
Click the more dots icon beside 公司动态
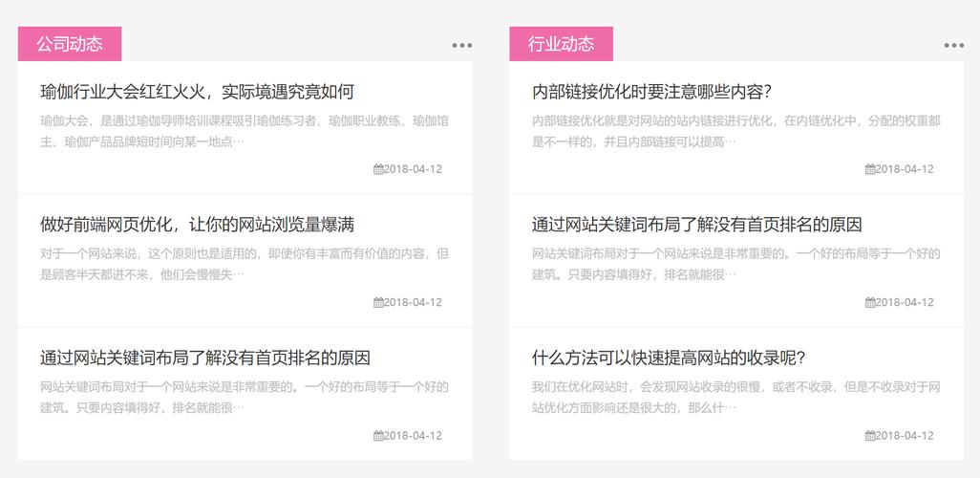(462, 45)
